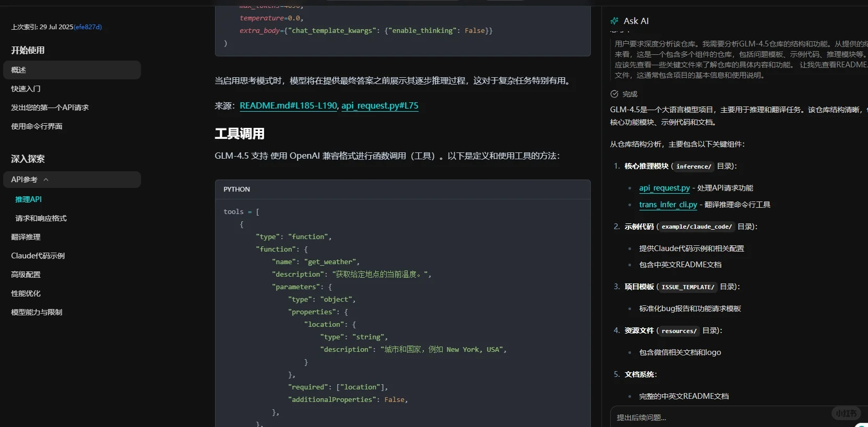Viewport: 868px width, 427px height.
Task: Select the API参考 sidebar entry
Action: tap(72, 180)
